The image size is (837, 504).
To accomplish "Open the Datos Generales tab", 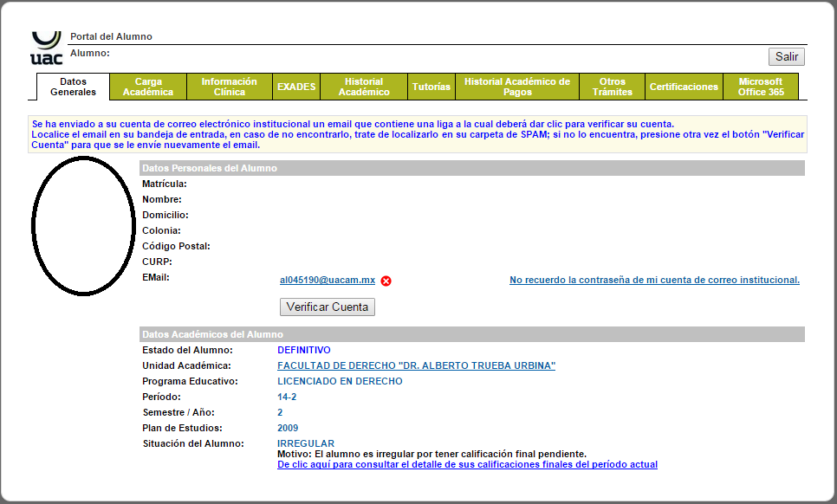I will point(73,87).
